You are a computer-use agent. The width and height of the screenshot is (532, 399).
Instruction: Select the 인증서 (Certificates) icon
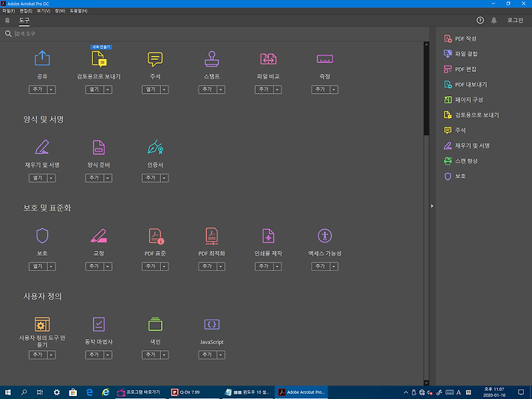(155, 147)
